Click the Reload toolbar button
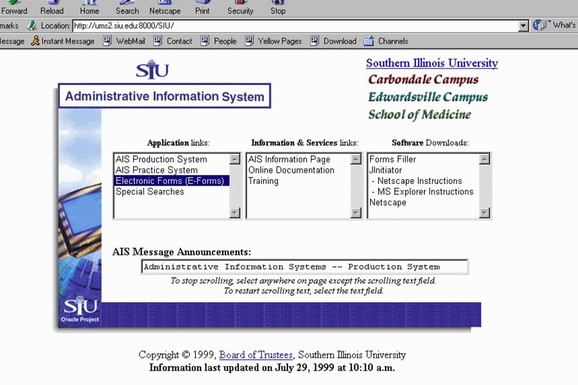Image resolution: width=578 pixels, height=385 pixels. 52,7
